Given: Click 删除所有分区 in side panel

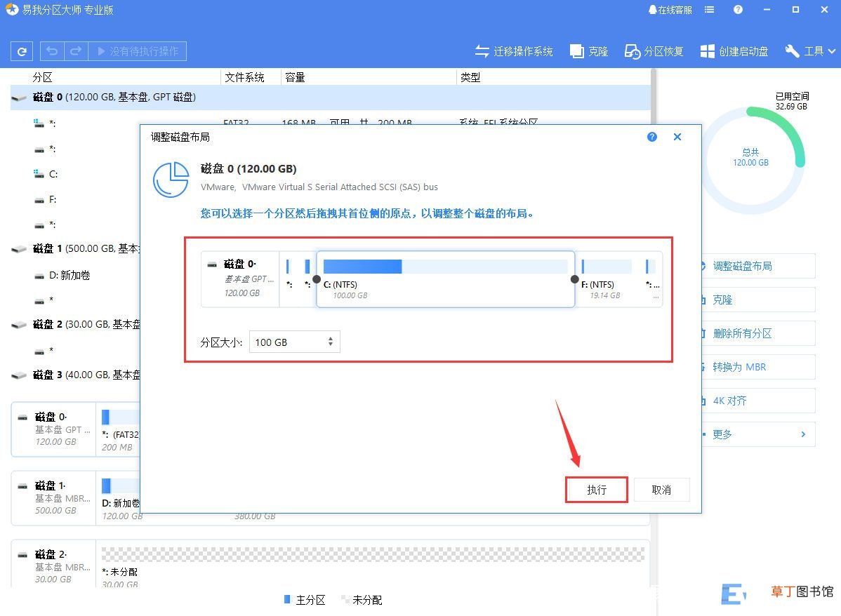Looking at the screenshot, I should coord(758,333).
